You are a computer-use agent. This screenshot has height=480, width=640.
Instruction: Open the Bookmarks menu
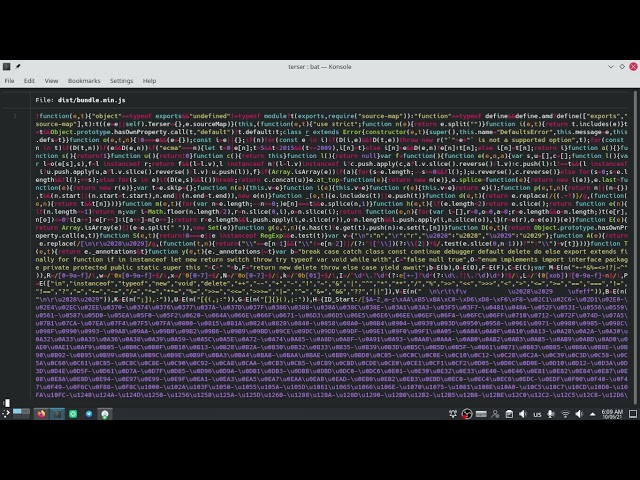84,81
